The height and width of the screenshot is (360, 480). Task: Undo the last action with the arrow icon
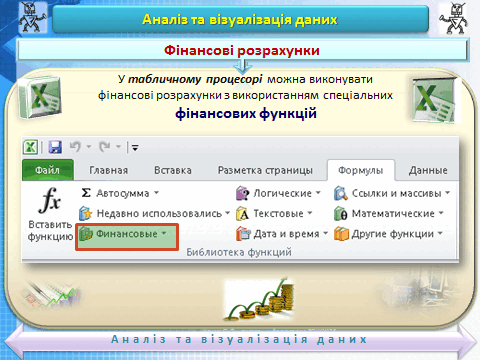(x=75, y=146)
